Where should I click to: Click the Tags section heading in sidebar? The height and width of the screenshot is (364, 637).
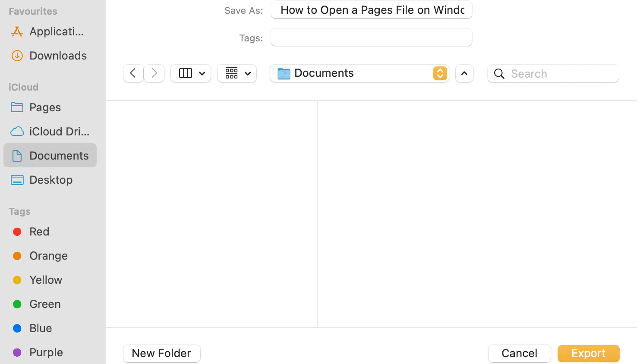[x=19, y=211]
